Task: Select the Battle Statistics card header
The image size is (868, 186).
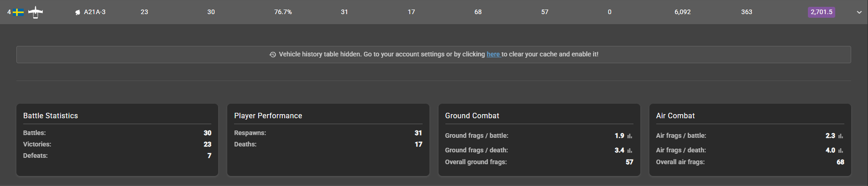Action: click(51, 116)
